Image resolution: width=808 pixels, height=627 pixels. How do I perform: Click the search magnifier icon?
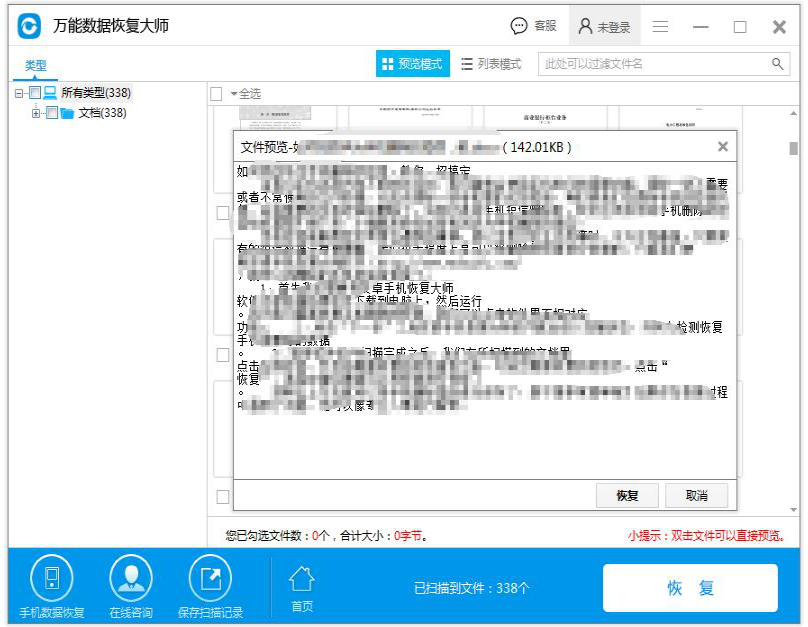point(775,62)
